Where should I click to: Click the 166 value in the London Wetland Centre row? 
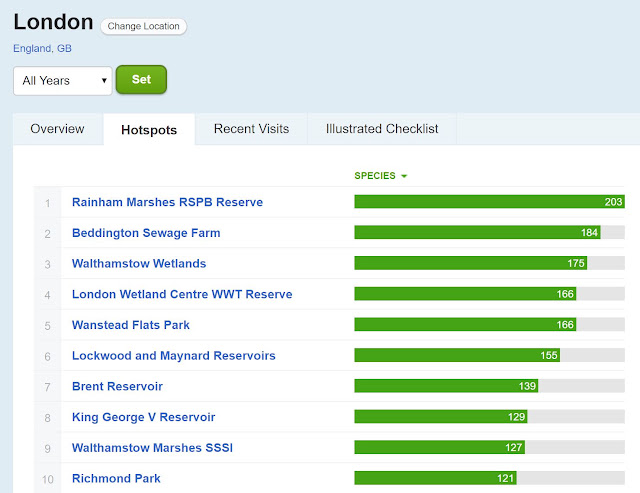click(x=565, y=294)
